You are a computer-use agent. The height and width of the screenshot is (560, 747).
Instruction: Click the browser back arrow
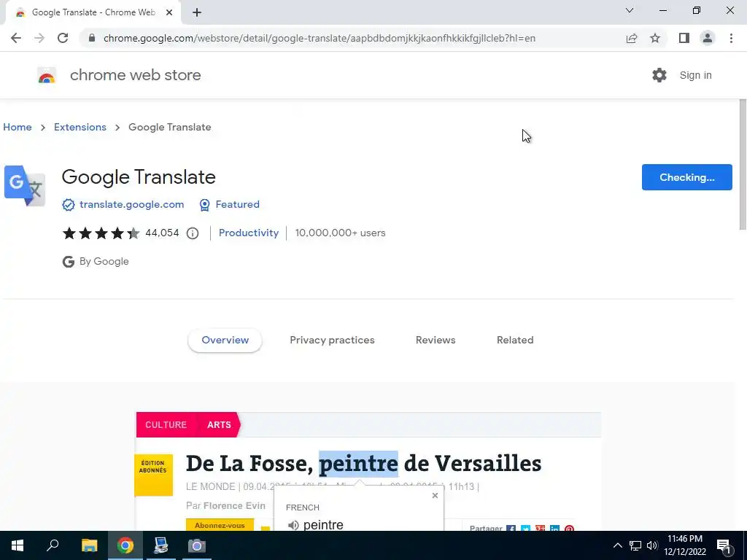[x=16, y=38]
